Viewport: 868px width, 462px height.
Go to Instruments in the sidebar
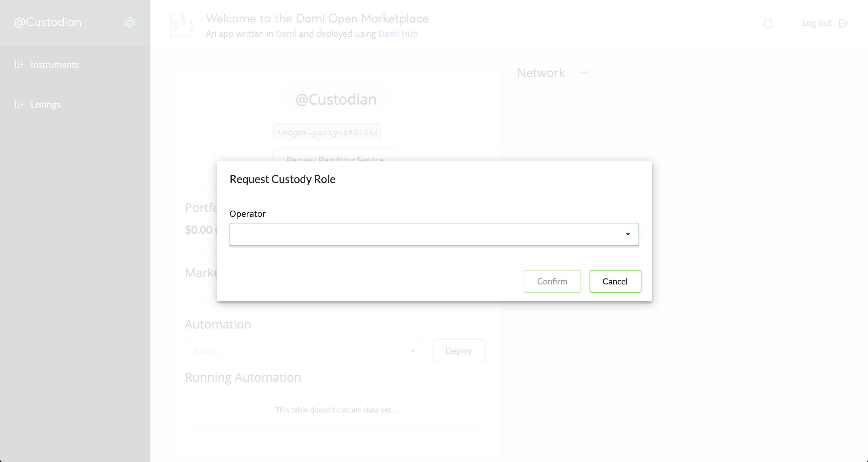[55, 64]
